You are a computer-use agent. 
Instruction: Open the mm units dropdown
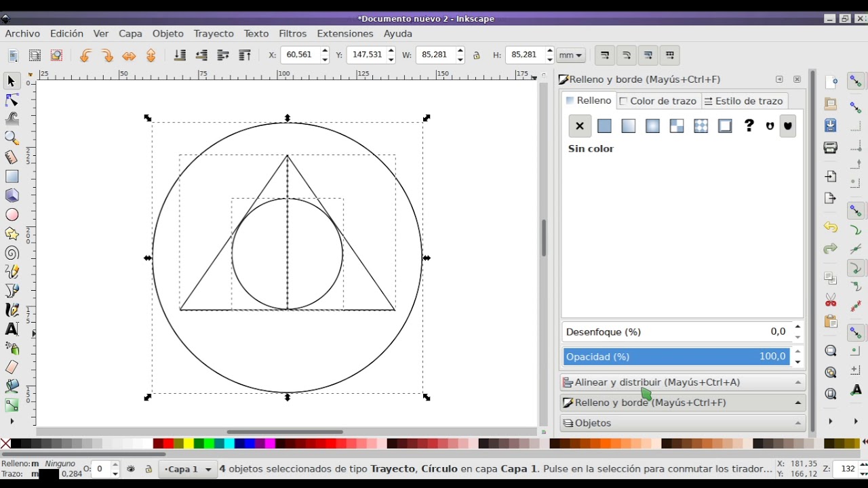click(x=570, y=56)
